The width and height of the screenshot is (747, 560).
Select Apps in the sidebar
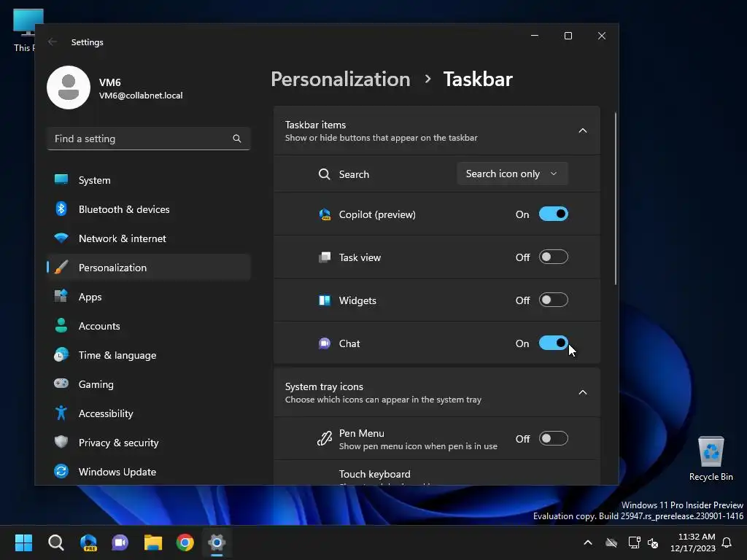tap(149, 297)
